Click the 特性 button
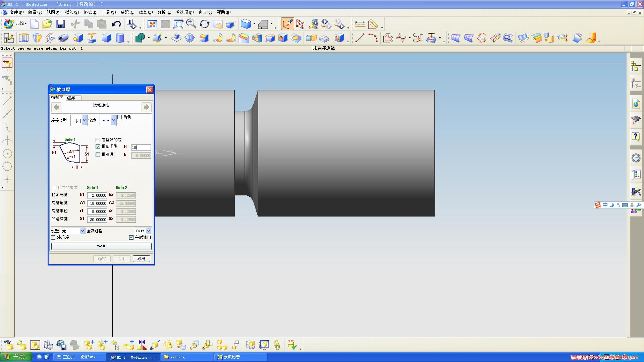This screenshot has width=644, height=362. pos(101,246)
